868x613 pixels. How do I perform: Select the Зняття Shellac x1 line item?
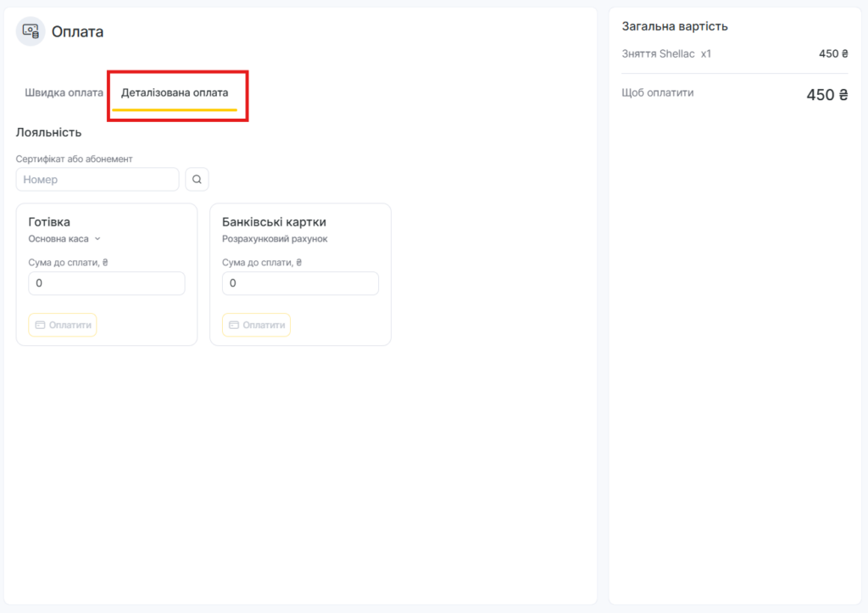click(x=666, y=53)
